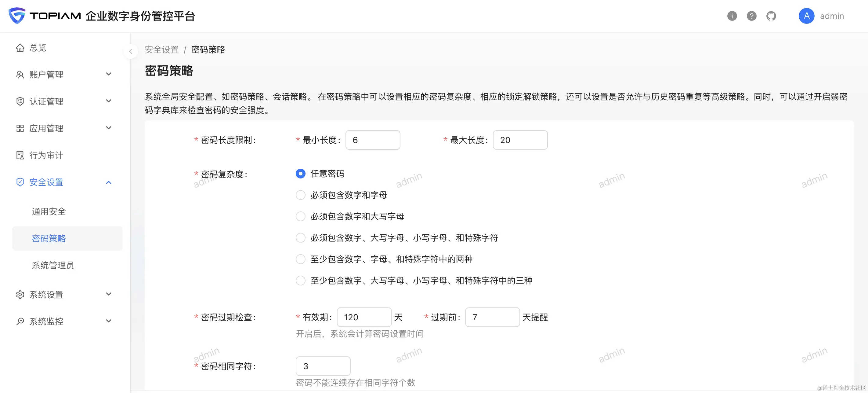Focus the 有效期 days input box
The height and width of the screenshot is (393, 868).
[364, 318]
